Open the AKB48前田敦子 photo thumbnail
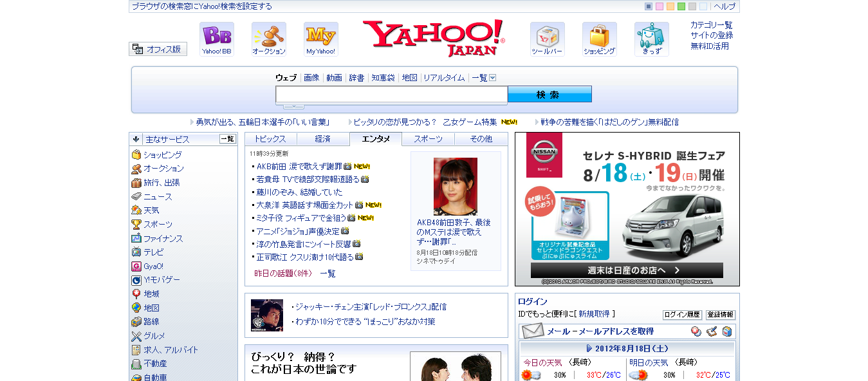Screen dimensions: 868x381 (x=456, y=187)
